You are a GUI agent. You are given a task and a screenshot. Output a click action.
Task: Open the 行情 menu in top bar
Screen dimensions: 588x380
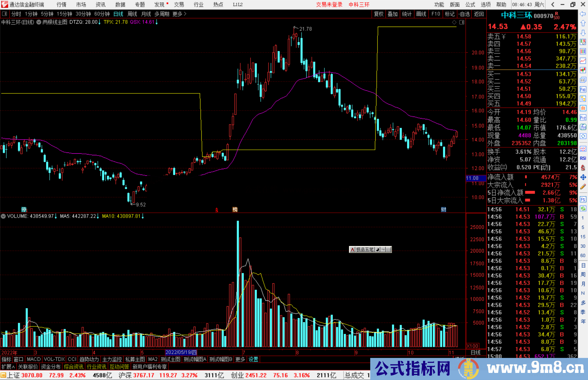[61, 5]
